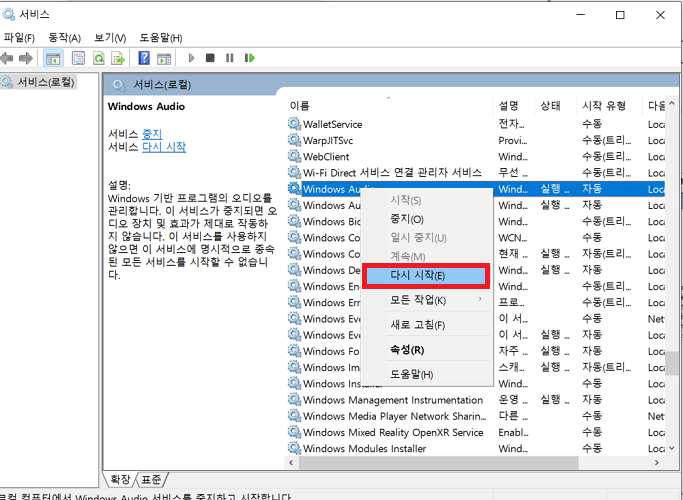
Task: Expand 모든 작업(K) submenu
Action: point(426,300)
